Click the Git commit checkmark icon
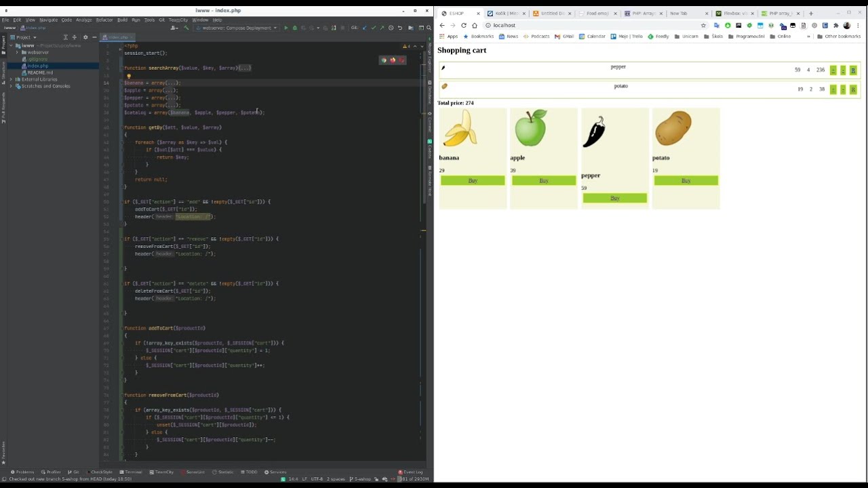 click(x=373, y=28)
